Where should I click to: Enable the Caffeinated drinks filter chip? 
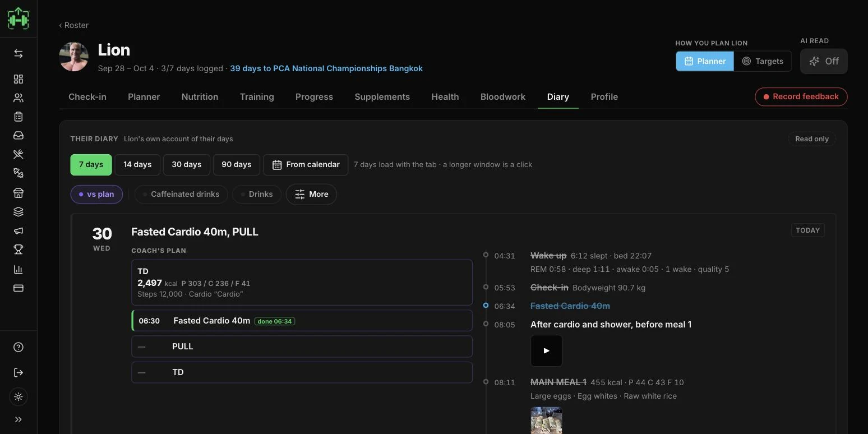click(181, 194)
